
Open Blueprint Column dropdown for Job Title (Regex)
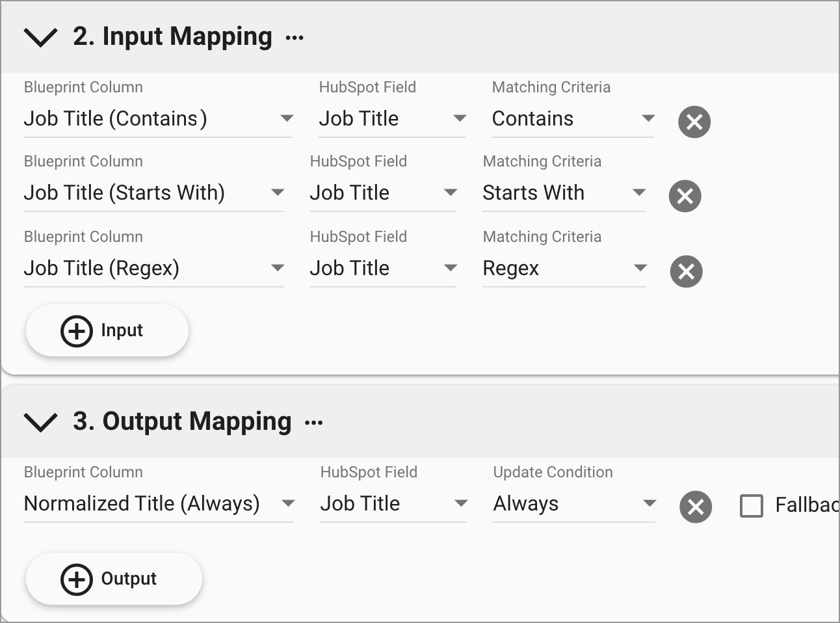point(153,269)
